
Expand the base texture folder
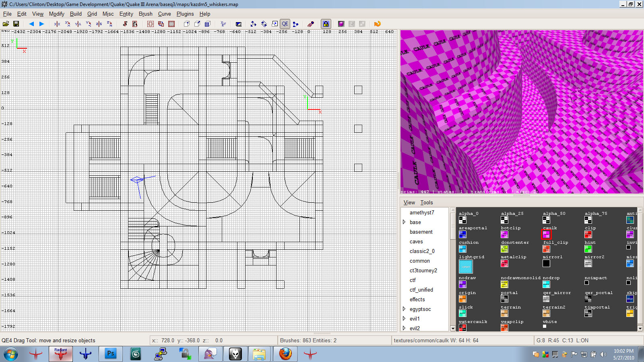point(404,222)
